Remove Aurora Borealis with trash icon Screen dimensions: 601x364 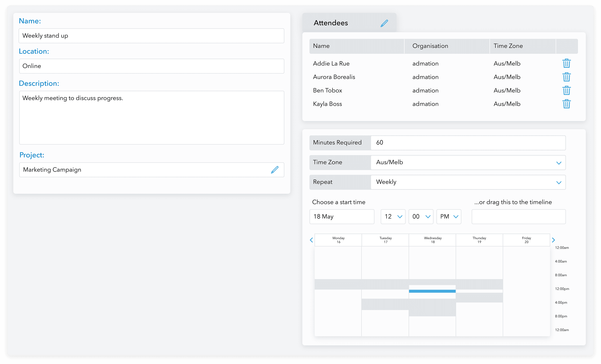coord(566,77)
